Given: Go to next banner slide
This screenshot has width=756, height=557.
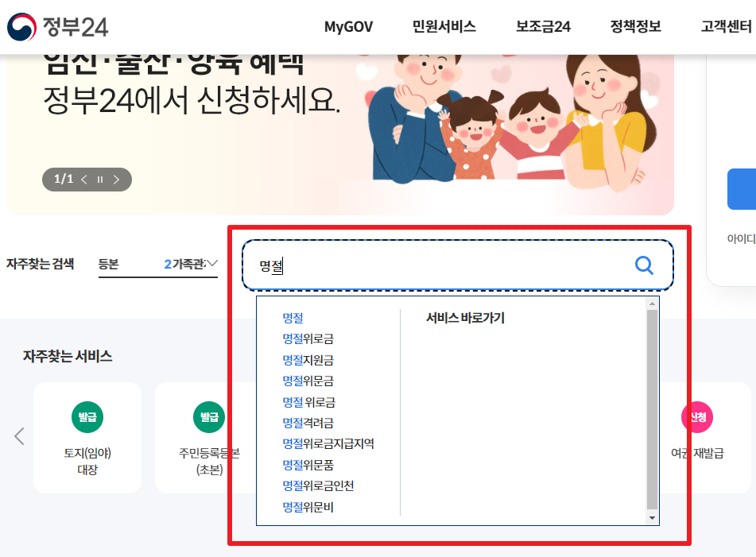Looking at the screenshot, I should pyautogui.click(x=116, y=180).
